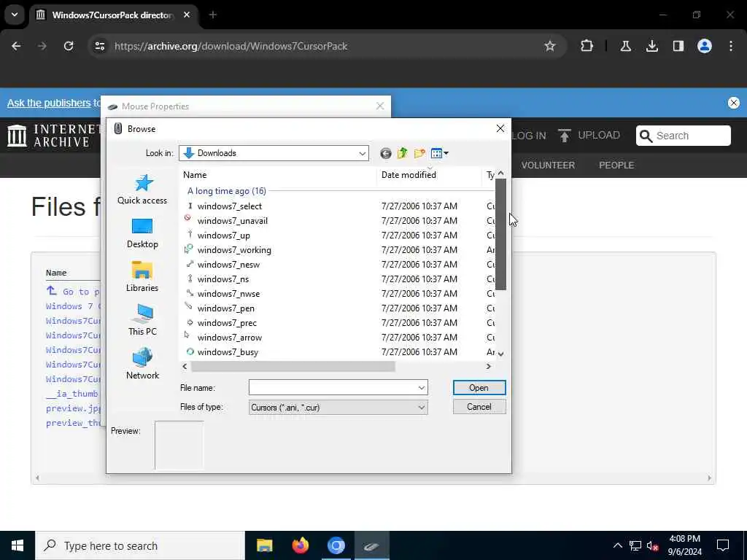Viewport: 747px width, 560px height.
Task: Click the Open button
Action: 479,388
